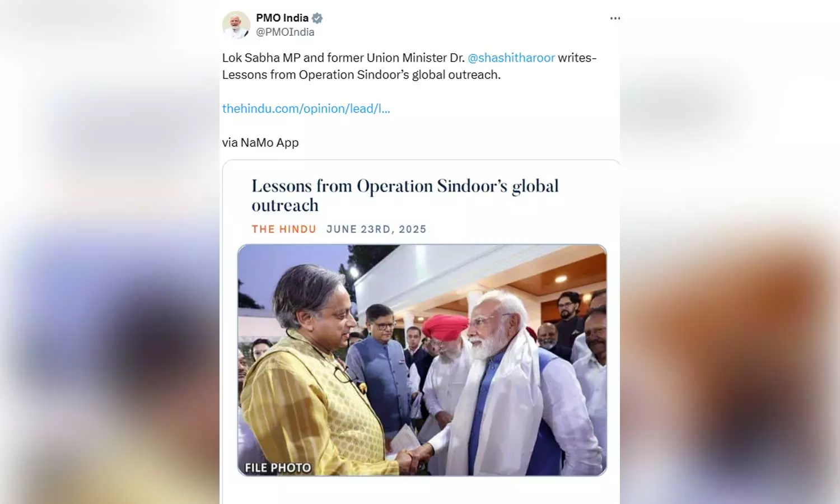Follow the thehindu.com/opinion/lead link
The height and width of the screenshot is (504, 840).
[x=306, y=109]
